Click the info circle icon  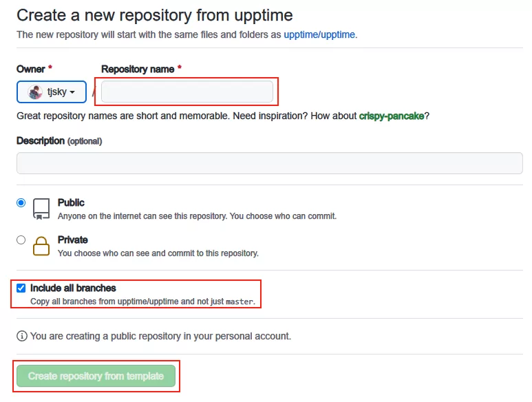click(22, 336)
